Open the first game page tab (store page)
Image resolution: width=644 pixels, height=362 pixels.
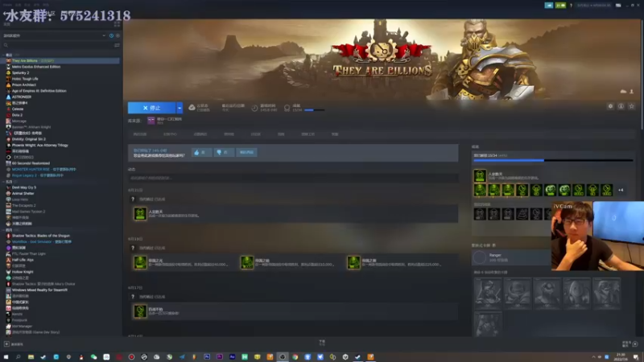point(140,134)
